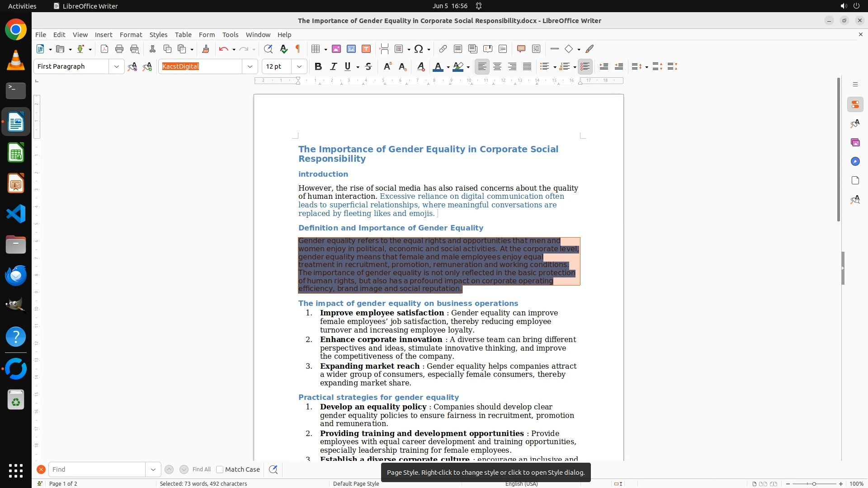
Task: Close the Find toolbar
Action: (41, 469)
